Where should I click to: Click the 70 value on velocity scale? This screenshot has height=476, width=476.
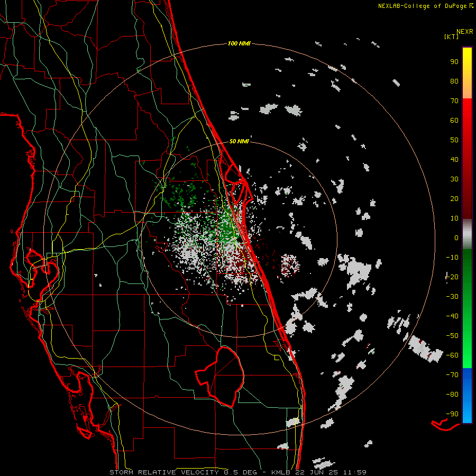[454, 101]
